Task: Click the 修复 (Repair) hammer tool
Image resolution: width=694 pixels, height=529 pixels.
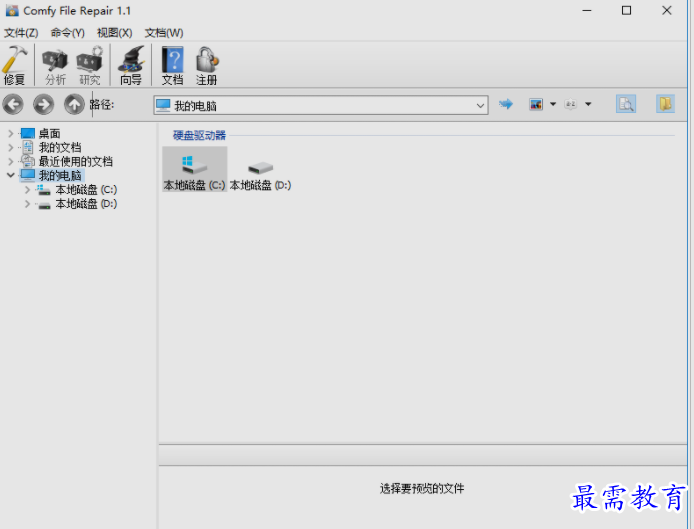Action: tap(15, 65)
